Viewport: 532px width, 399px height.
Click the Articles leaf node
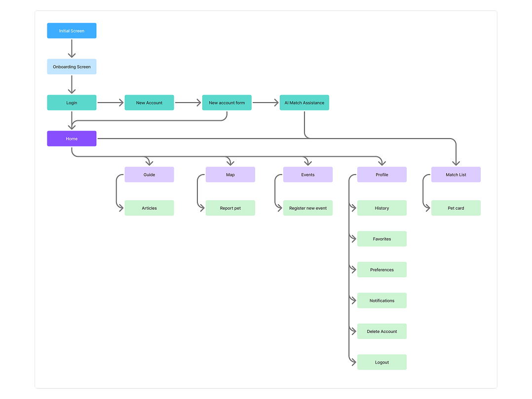(x=149, y=208)
